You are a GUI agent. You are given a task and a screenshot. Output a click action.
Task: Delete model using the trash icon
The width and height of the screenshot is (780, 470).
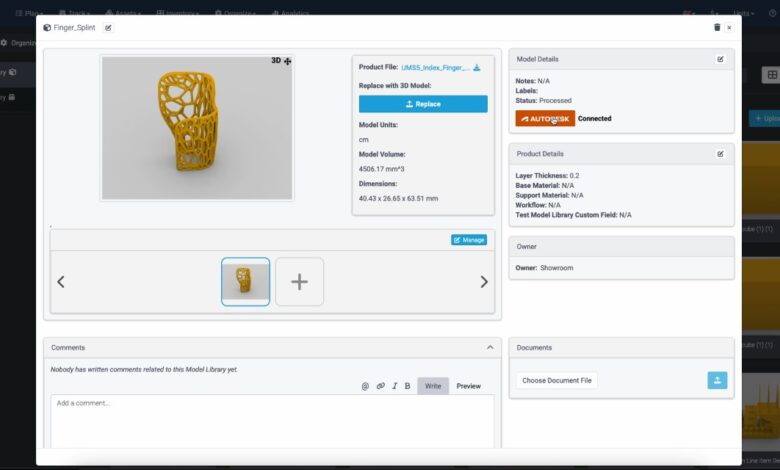[717, 28]
